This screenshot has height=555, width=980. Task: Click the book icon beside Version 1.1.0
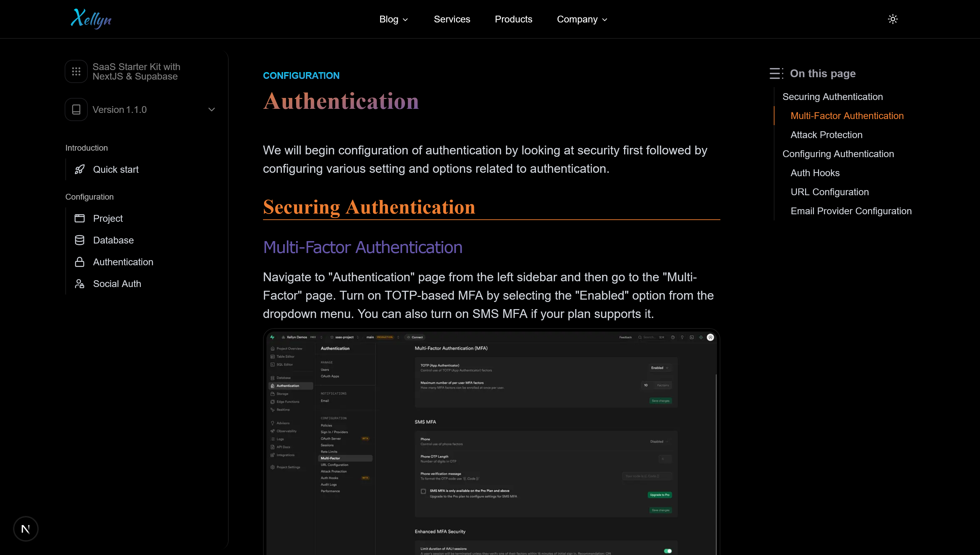(76, 110)
